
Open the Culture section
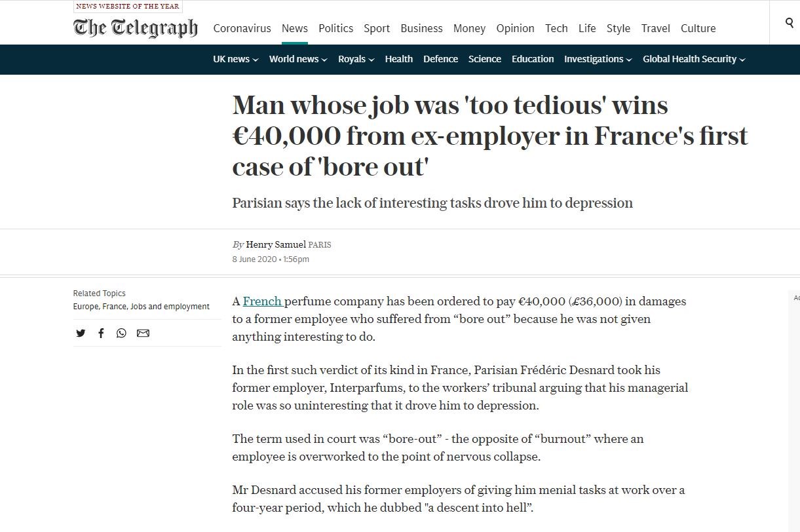click(x=698, y=28)
